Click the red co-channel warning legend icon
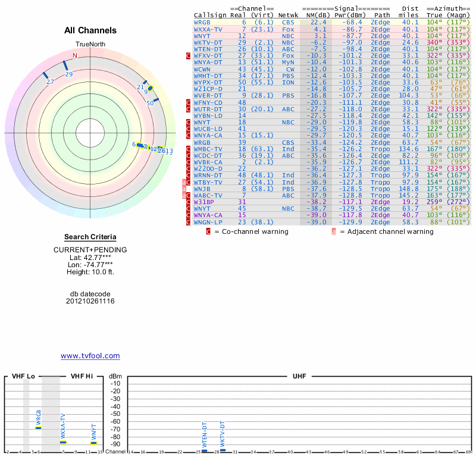Screen dimensions: 476x457 tap(208, 231)
